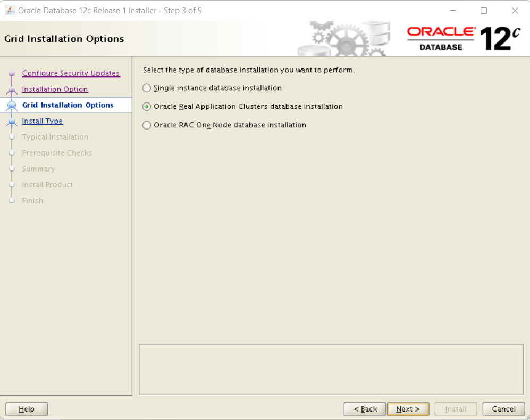The width and height of the screenshot is (530, 420).
Task: Minimize the installer window
Action: coord(453,11)
